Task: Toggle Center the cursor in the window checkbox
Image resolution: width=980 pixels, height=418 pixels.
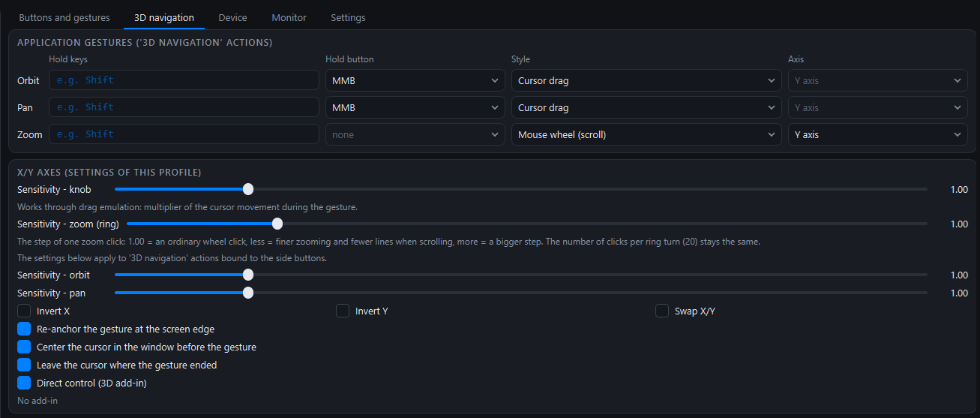Action: tap(24, 347)
